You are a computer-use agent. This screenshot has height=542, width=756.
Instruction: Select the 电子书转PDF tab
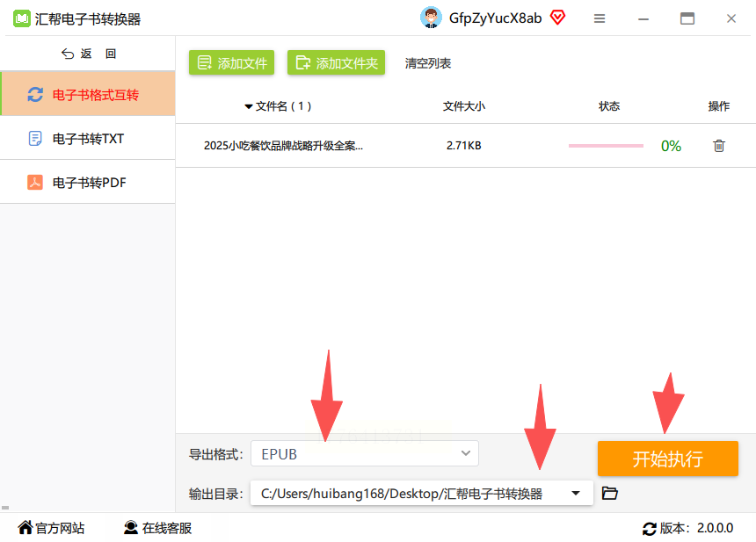pos(88,182)
